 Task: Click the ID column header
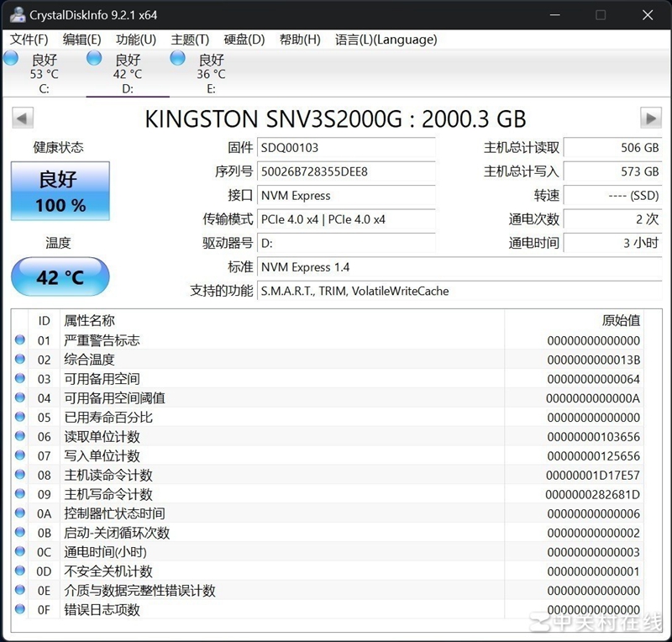(45, 321)
